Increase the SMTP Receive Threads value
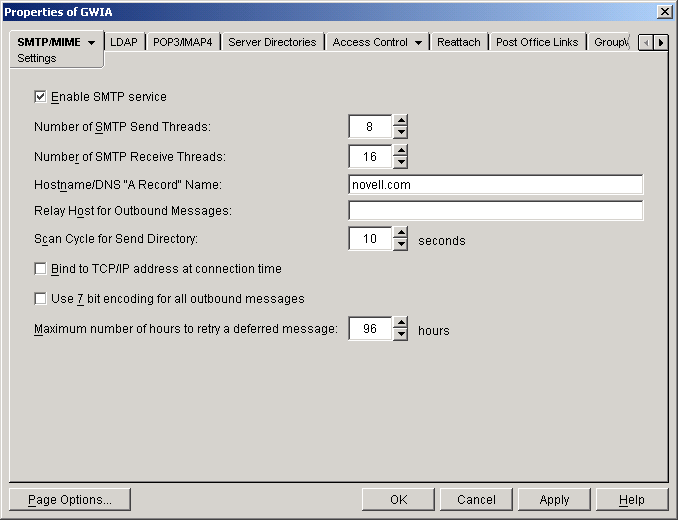678x520 pixels. [401, 150]
